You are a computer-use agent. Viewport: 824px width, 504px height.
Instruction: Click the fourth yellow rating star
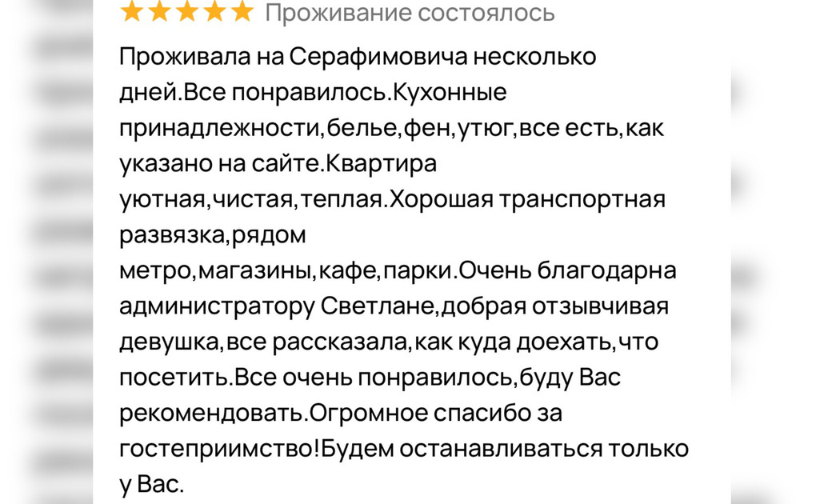point(214,11)
